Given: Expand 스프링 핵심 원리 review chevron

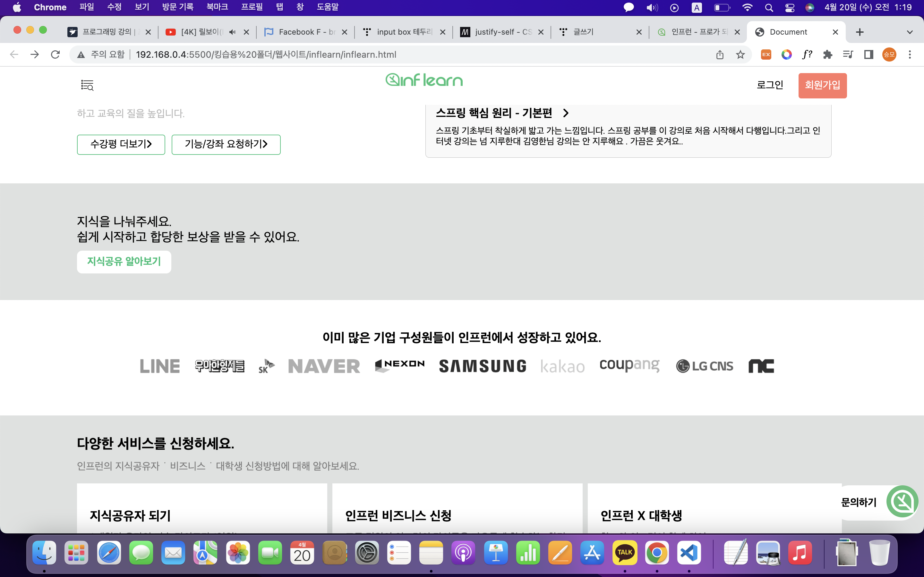Looking at the screenshot, I should coord(566,113).
